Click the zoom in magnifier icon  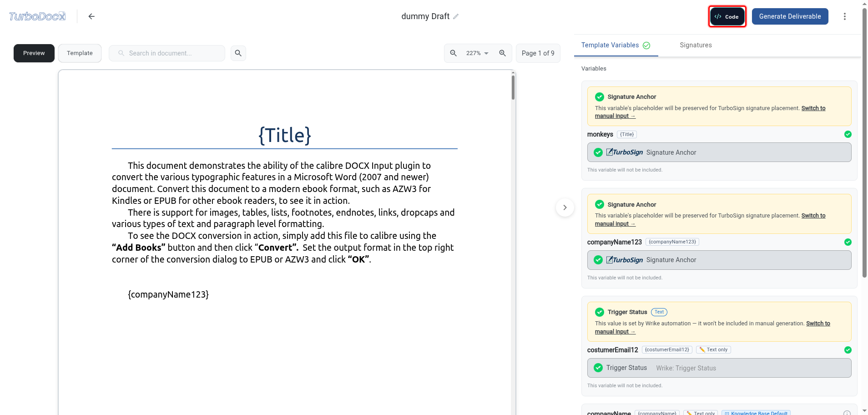tap(503, 53)
